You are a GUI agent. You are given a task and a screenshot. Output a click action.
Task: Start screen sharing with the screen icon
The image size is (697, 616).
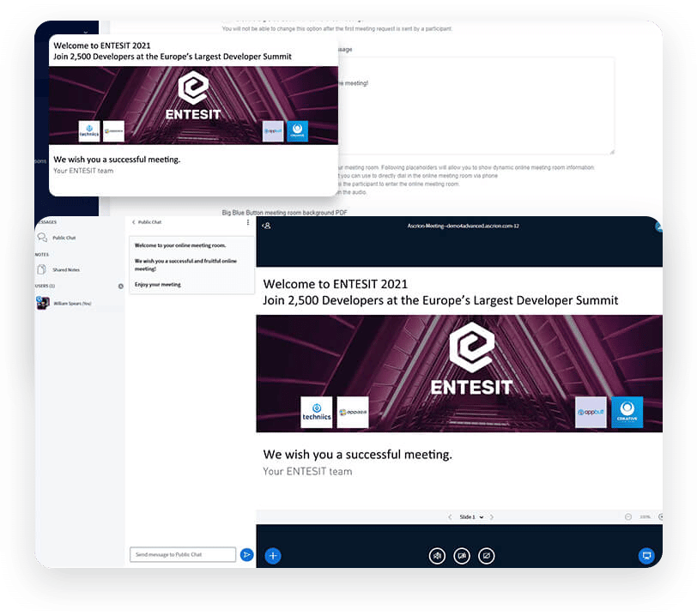point(487,555)
